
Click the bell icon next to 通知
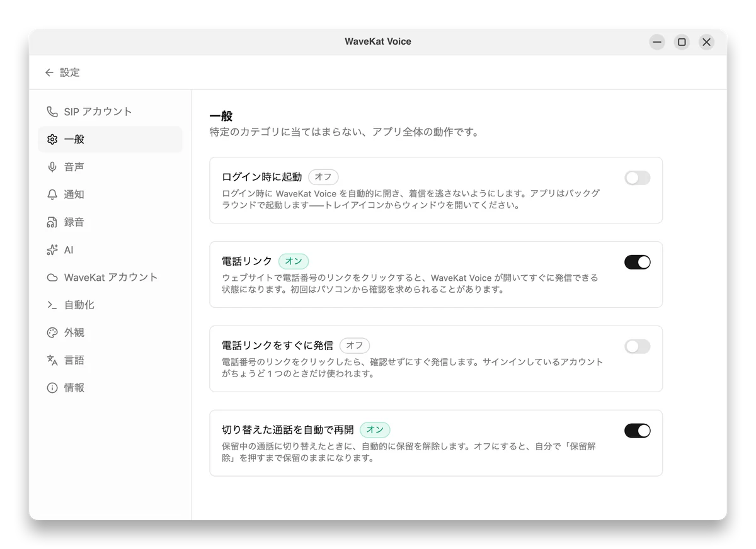[x=52, y=195]
